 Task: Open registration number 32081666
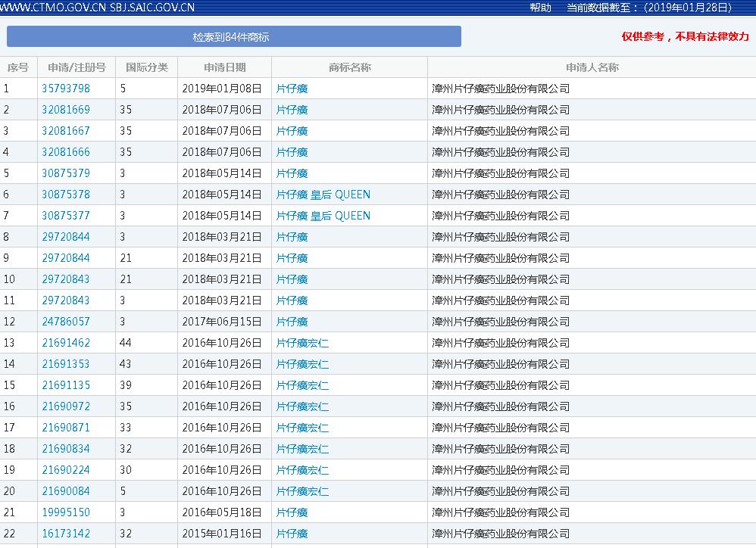coord(66,152)
